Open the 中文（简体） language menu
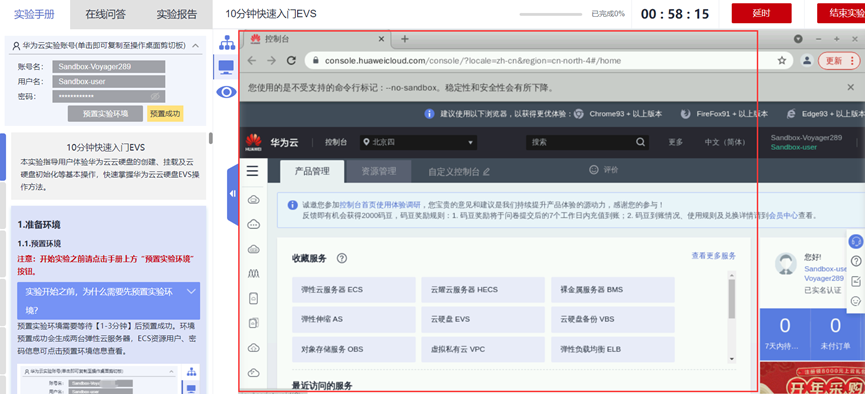The width and height of the screenshot is (865, 394). tap(724, 142)
